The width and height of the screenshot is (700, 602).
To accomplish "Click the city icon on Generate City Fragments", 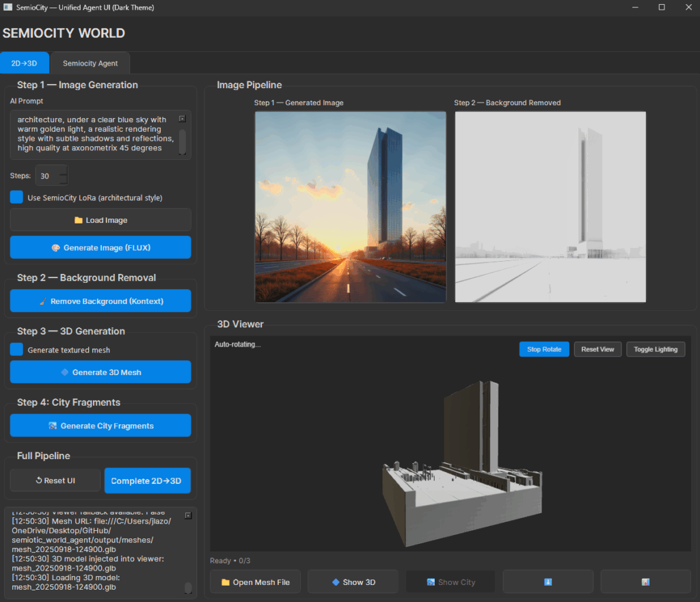I will (53, 426).
